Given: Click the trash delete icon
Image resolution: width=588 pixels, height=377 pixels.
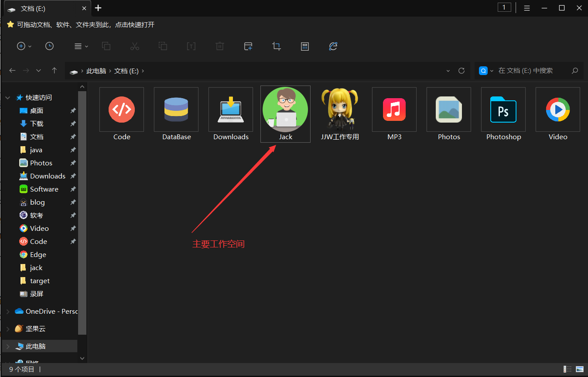Looking at the screenshot, I should point(220,46).
